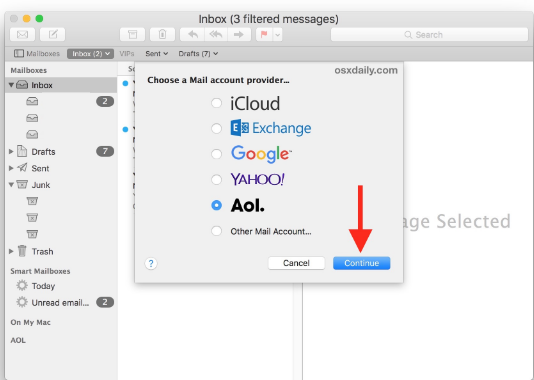Click inside the Search field

(429, 34)
